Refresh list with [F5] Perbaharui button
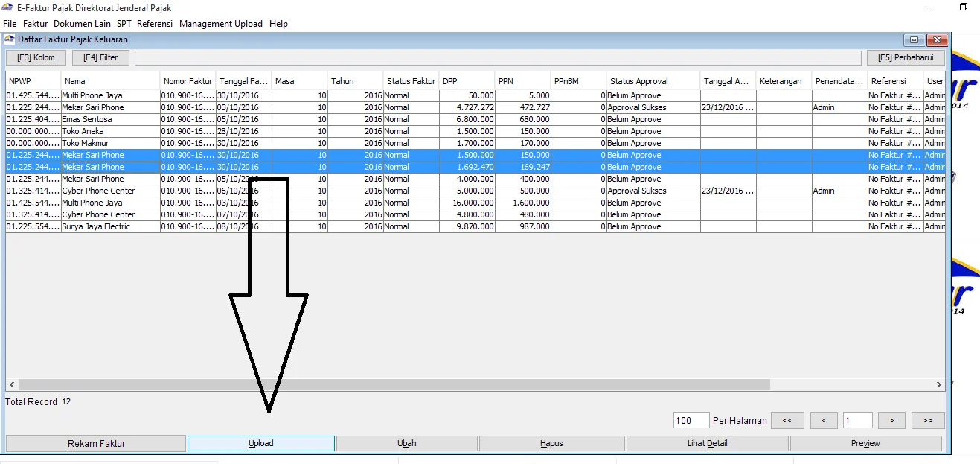The height and width of the screenshot is (464, 980). tap(905, 57)
